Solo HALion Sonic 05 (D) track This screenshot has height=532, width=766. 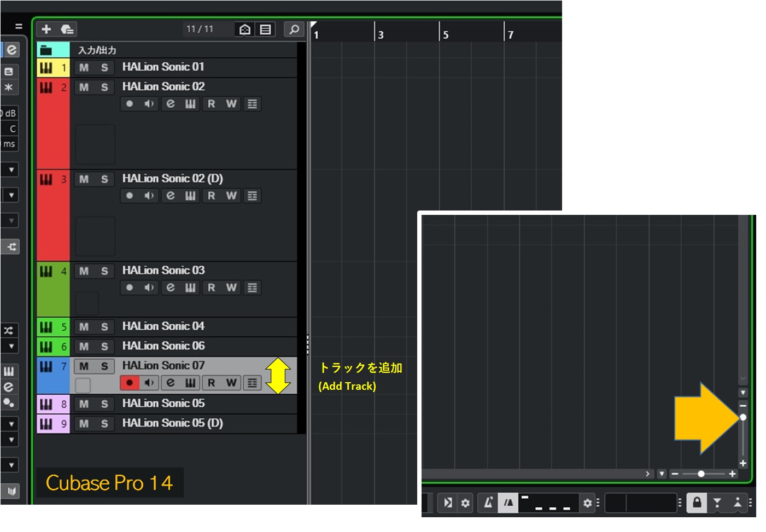(104, 424)
